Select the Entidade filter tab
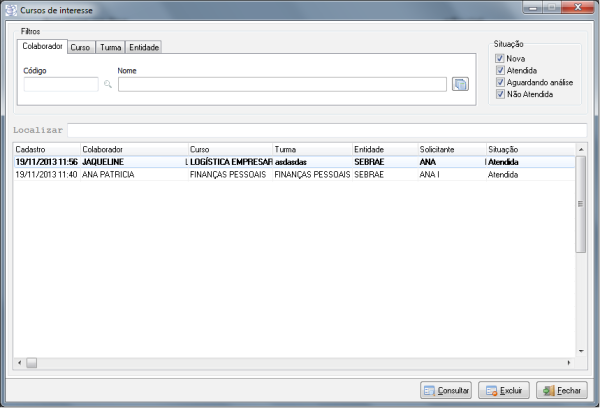 [144, 47]
